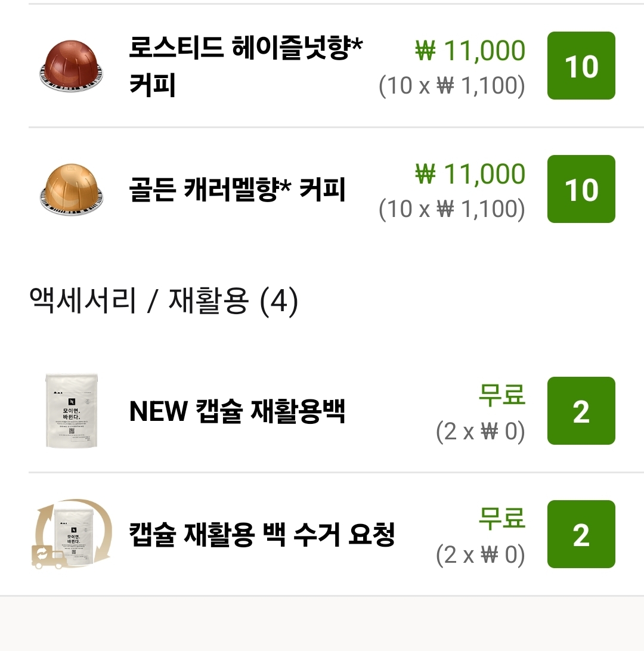Adjust quantity for 캡슐 재활용 백 수거 요청
This screenshot has width=644, height=651.
click(x=581, y=534)
